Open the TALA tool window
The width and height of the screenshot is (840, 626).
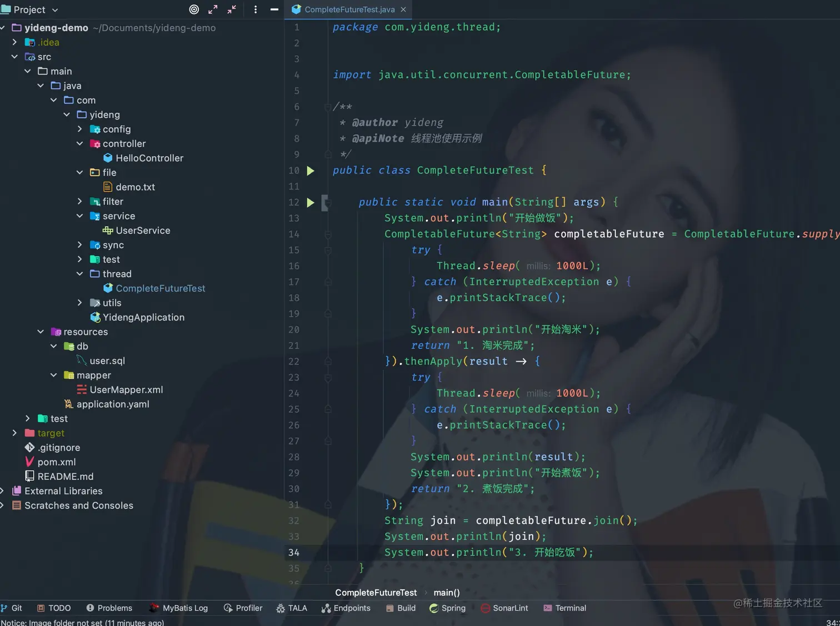[x=292, y=608]
